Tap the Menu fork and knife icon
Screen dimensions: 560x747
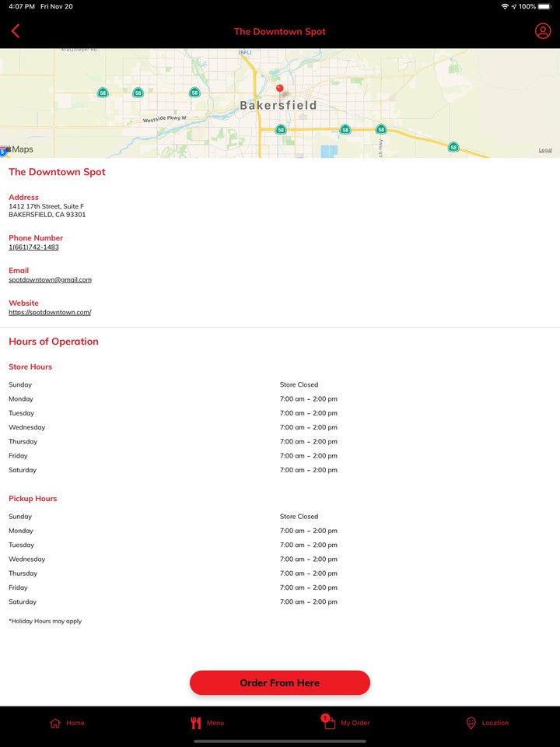(x=196, y=723)
